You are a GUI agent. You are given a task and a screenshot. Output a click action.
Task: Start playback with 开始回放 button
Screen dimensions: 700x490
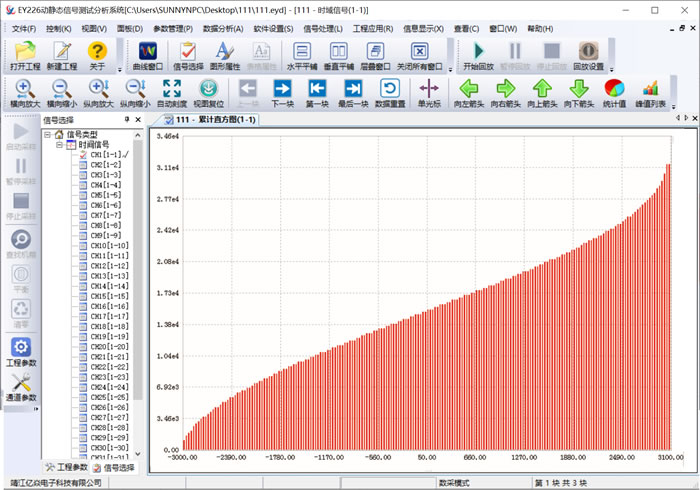click(478, 55)
